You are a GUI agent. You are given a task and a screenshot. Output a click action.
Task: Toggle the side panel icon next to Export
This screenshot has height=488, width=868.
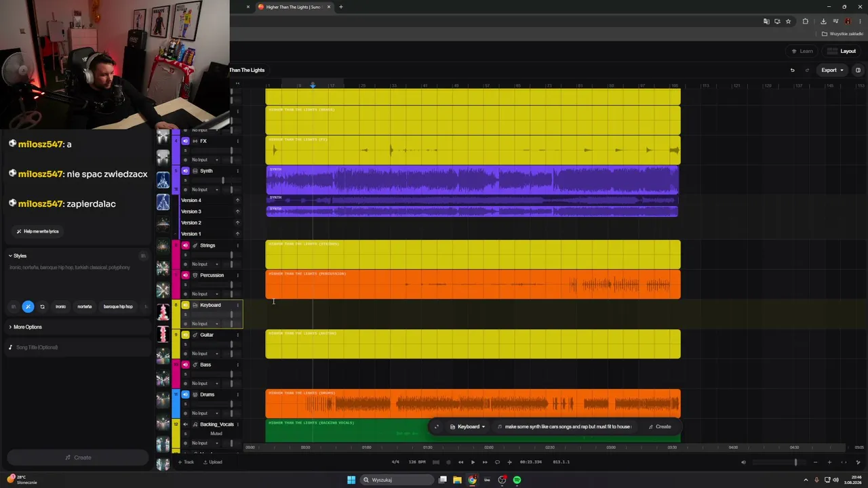(858, 70)
